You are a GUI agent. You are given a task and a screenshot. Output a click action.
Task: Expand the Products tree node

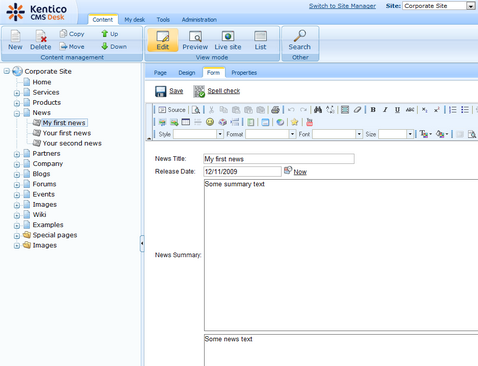pos(17,103)
